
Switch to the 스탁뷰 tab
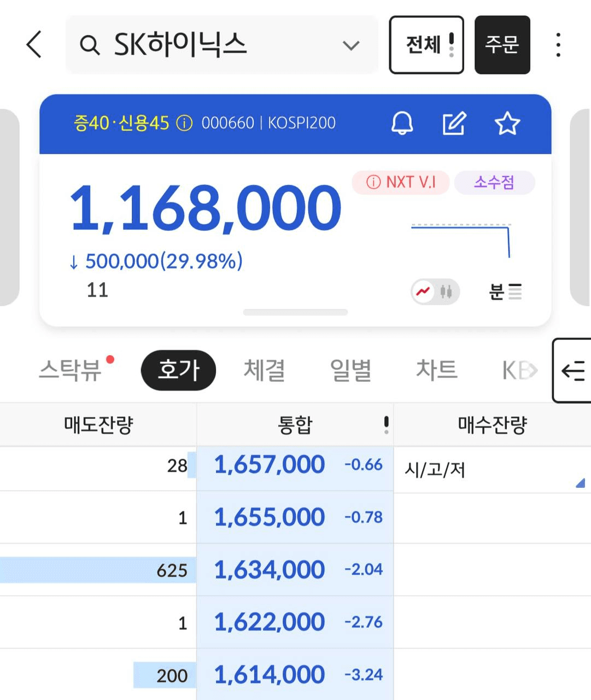71,370
